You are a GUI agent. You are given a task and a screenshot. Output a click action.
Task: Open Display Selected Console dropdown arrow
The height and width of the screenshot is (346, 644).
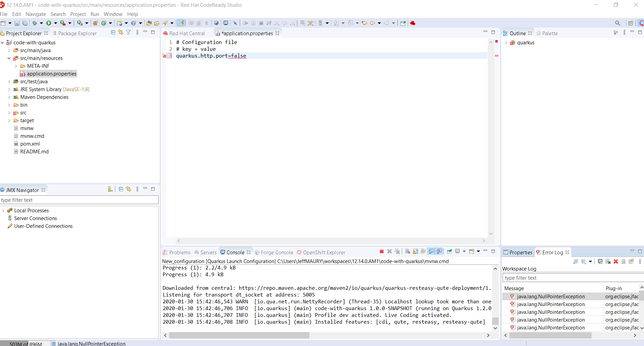[x=464, y=251]
